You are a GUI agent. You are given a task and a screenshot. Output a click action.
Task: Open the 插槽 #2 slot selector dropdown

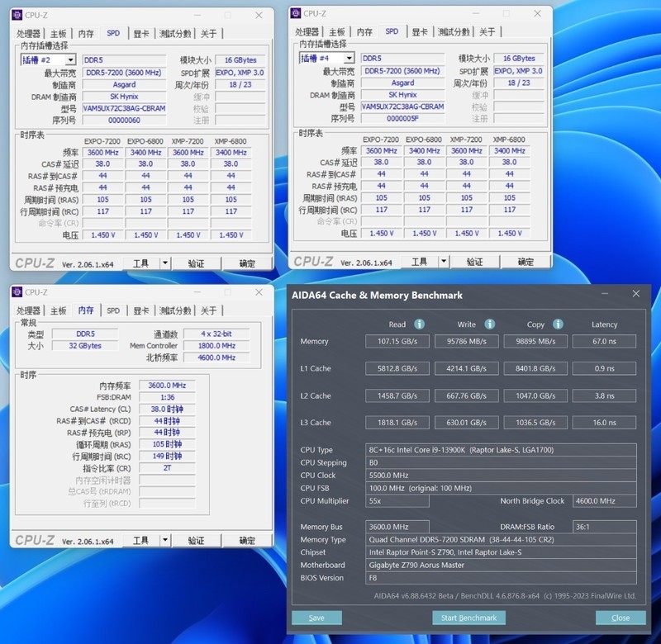[x=69, y=59]
